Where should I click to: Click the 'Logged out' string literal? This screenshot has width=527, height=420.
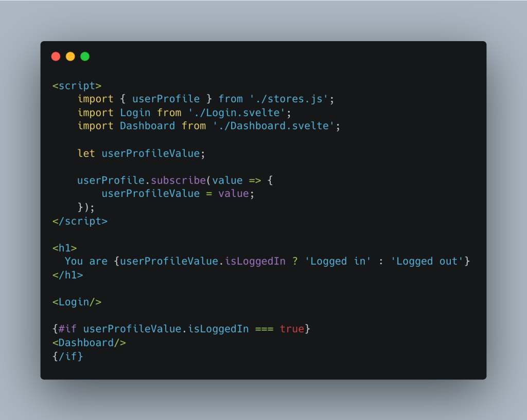point(427,262)
